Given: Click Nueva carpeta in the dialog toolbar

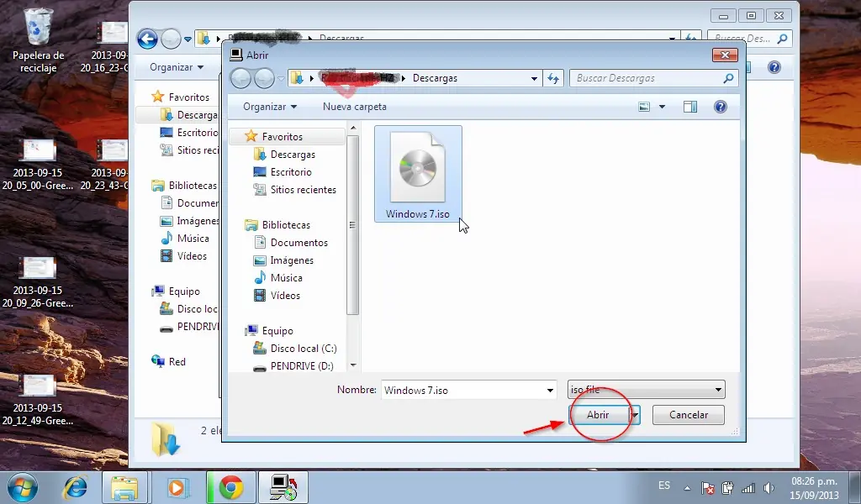Looking at the screenshot, I should (354, 107).
